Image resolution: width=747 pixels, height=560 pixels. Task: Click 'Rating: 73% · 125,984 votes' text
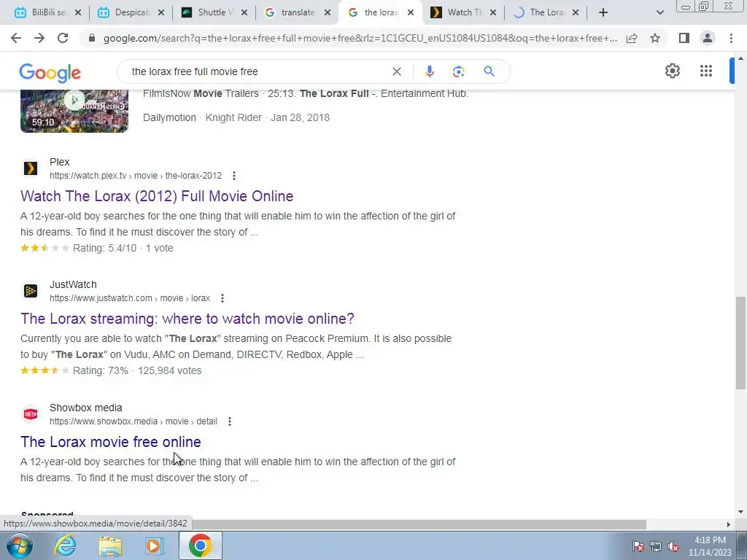(137, 370)
